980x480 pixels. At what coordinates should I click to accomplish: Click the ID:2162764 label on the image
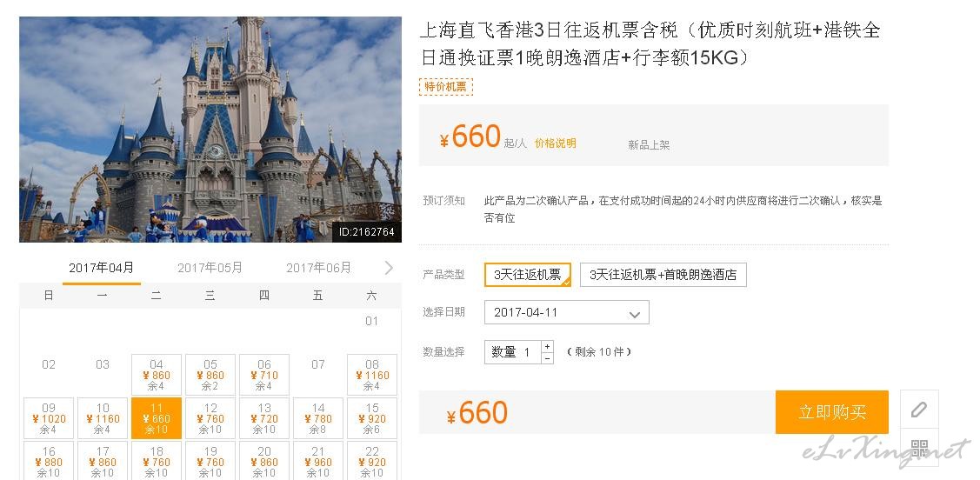[x=367, y=232]
